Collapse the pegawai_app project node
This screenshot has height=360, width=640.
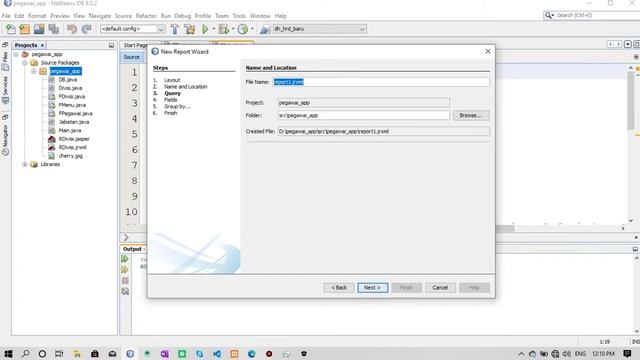[16, 54]
